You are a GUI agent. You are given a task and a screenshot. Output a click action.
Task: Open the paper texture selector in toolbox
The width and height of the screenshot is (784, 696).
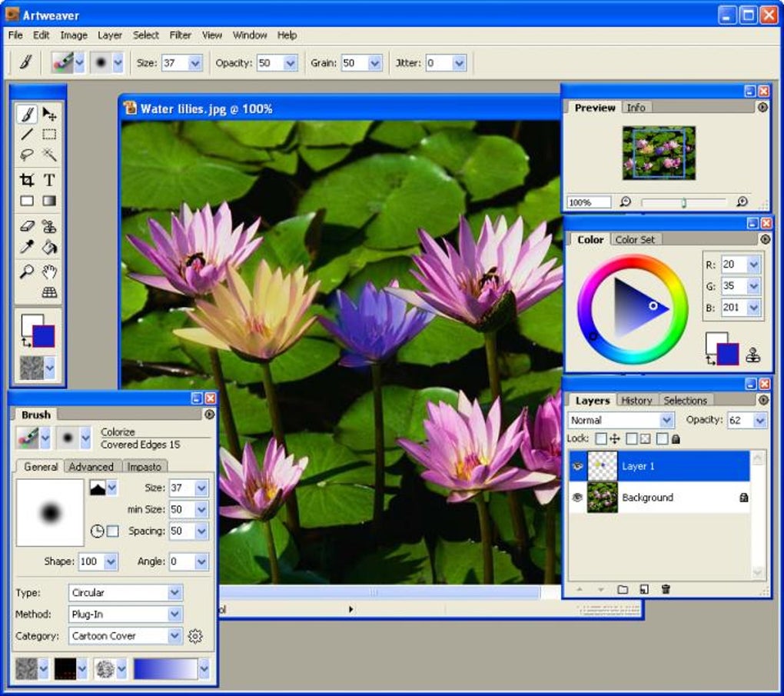(37, 368)
